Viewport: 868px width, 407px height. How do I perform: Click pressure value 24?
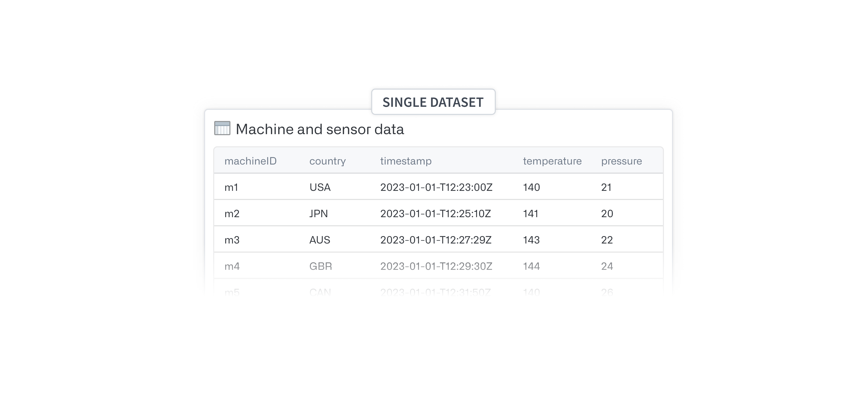607,266
